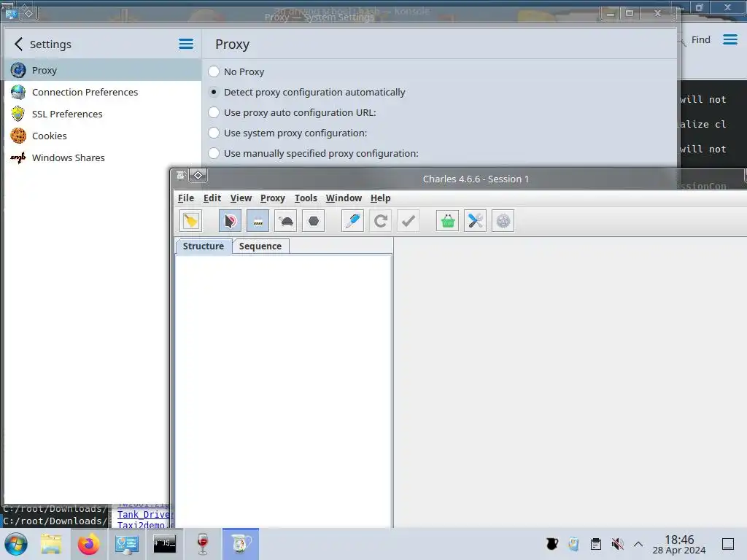Open the Window menu in Charles

344,198
